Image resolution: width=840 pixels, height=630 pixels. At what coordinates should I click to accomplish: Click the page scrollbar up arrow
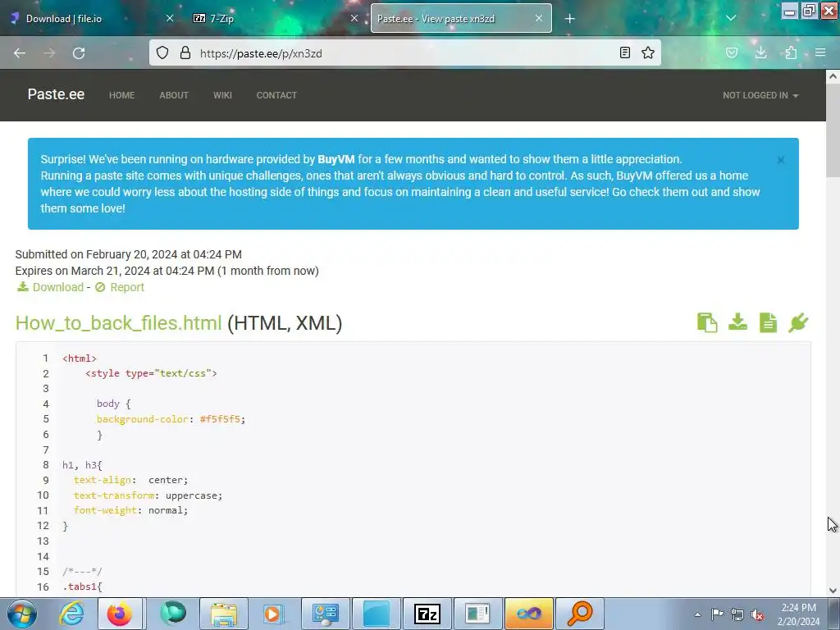click(x=833, y=76)
